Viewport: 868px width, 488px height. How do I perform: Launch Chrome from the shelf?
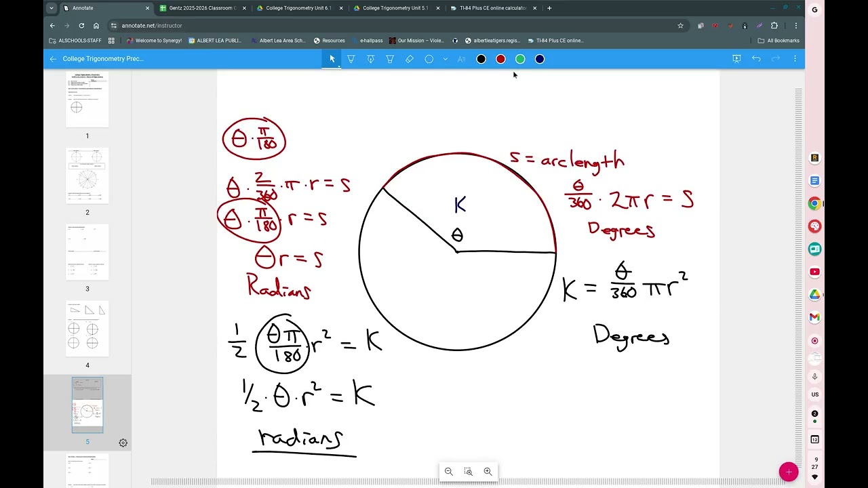pyautogui.click(x=815, y=203)
